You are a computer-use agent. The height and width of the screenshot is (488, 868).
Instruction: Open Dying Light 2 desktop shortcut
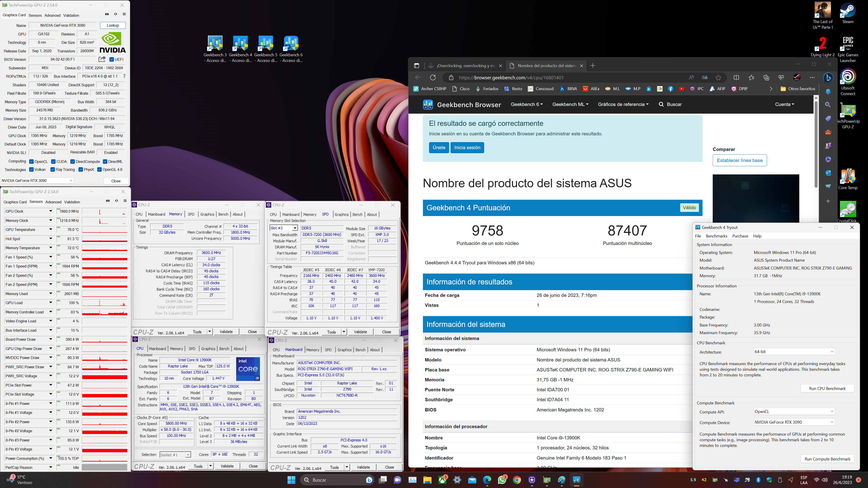tap(823, 47)
